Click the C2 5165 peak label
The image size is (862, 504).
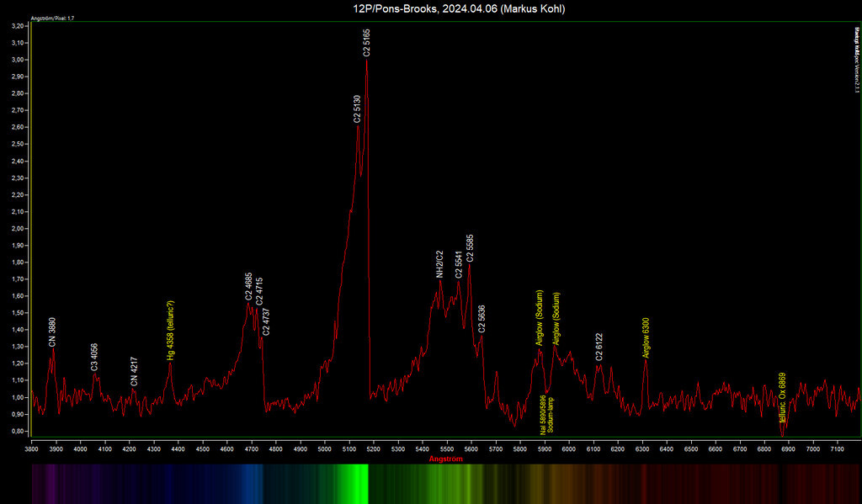(x=367, y=42)
